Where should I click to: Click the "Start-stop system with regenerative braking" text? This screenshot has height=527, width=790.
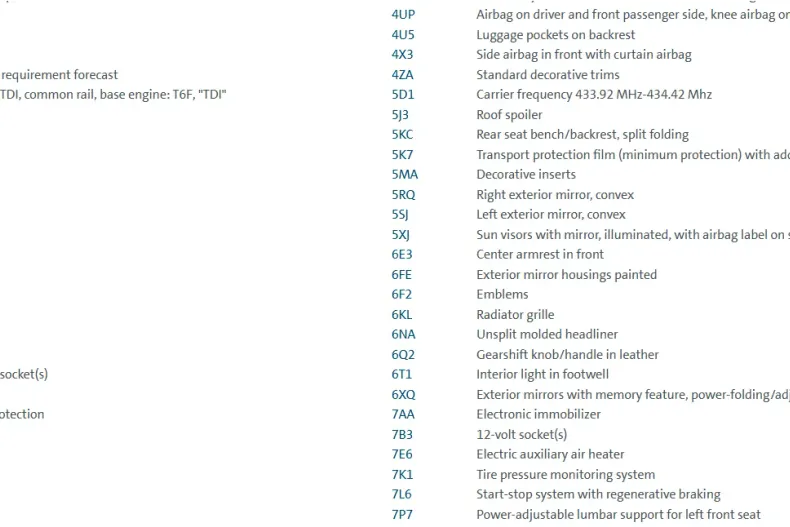click(x=598, y=495)
